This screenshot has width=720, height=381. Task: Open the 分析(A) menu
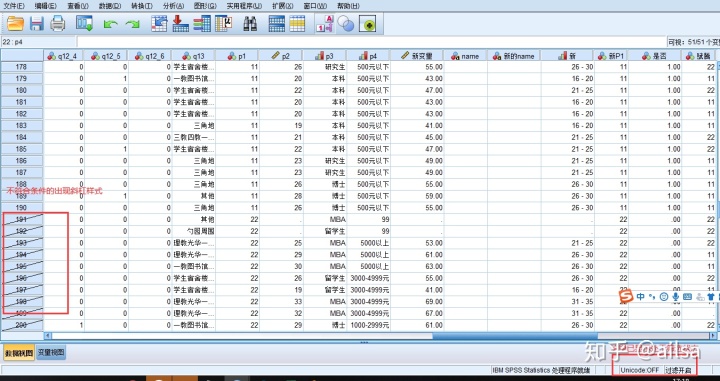173,6
